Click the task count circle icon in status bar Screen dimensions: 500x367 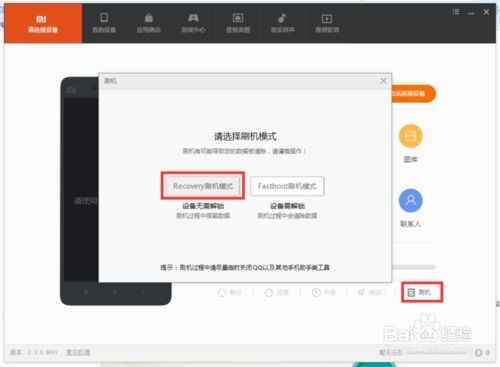pos(479,352)
